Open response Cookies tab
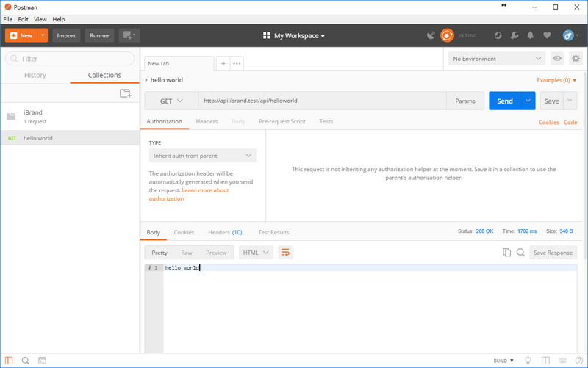 pyautogui.click(x=184, y=232)
